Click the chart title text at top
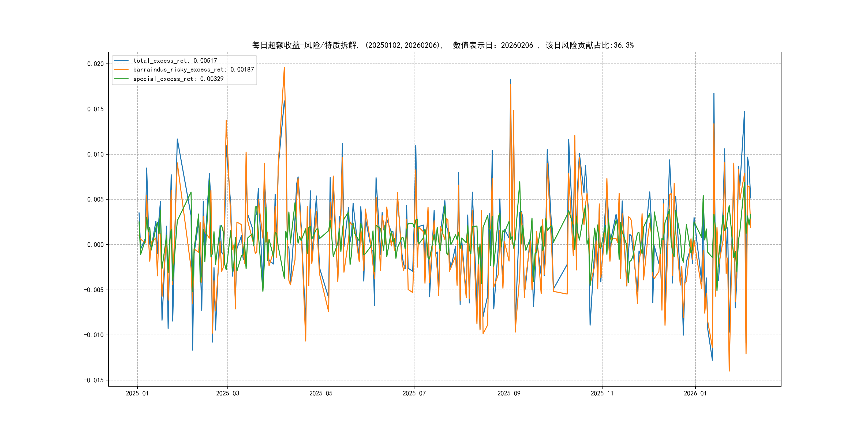The height and width of the screenshot is (434, 868). (x=442, y=45)
